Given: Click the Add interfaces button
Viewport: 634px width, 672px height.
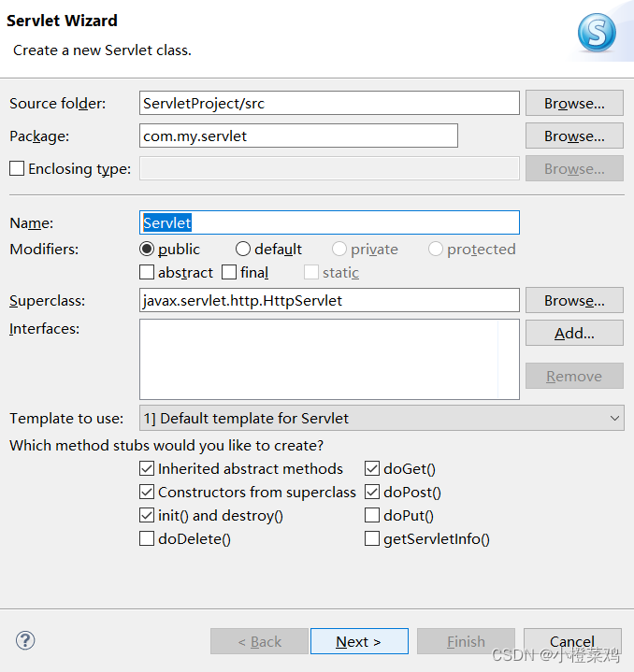Looking at the screenshot, I should 574,333.
